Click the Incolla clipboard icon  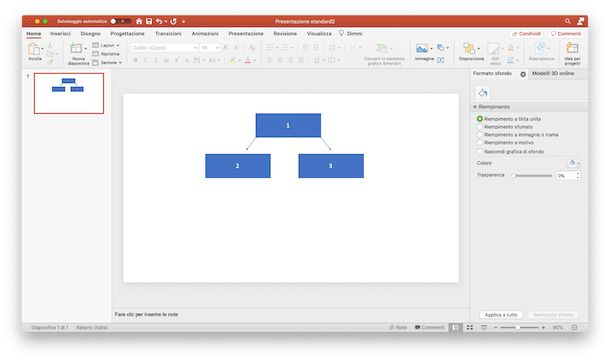click(x=34, y=49)
